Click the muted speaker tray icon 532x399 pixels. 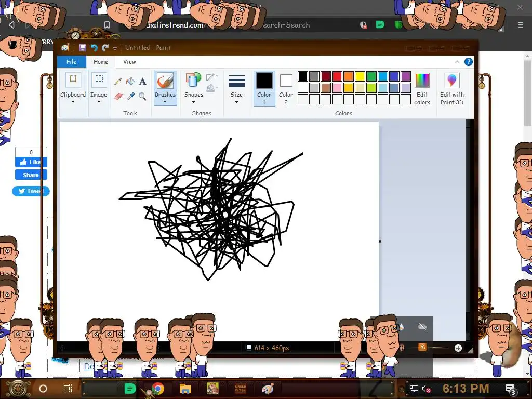point(426,389)
